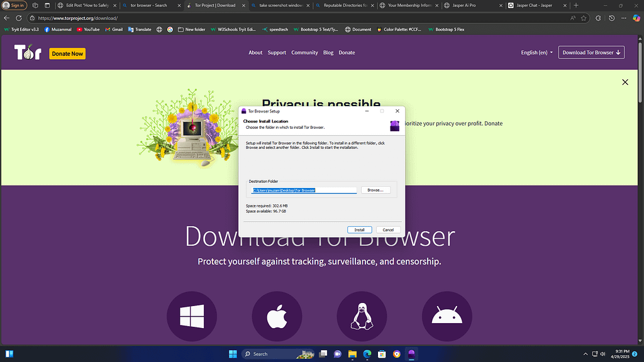
Task: Show hidden system tray icons
Action: (x=586, y=354)
